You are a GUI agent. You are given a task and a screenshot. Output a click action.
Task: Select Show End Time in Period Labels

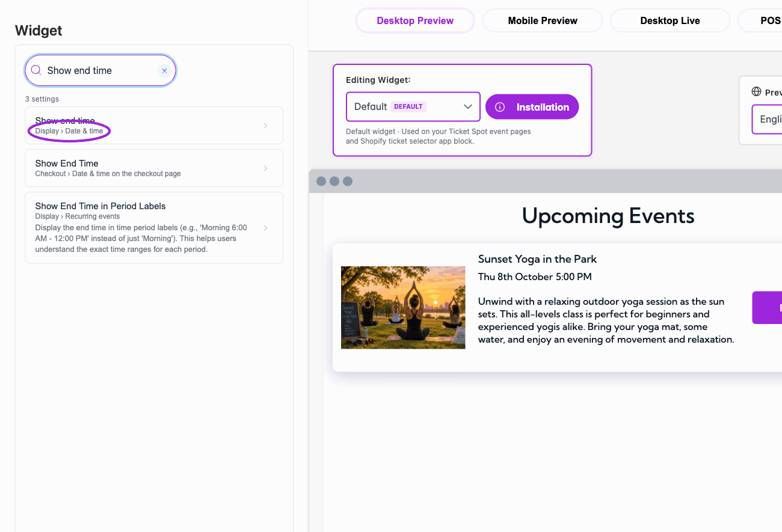154,228
